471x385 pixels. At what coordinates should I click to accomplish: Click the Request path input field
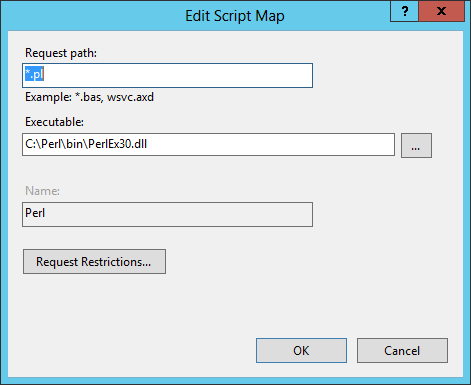coord(167,76)
